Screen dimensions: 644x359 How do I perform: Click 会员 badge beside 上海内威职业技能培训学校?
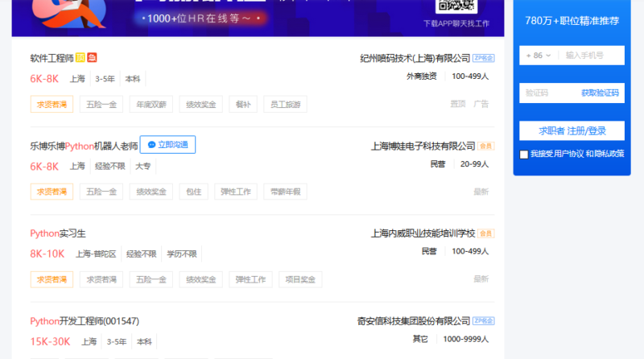pyautogui.click(x=486, y=233)
